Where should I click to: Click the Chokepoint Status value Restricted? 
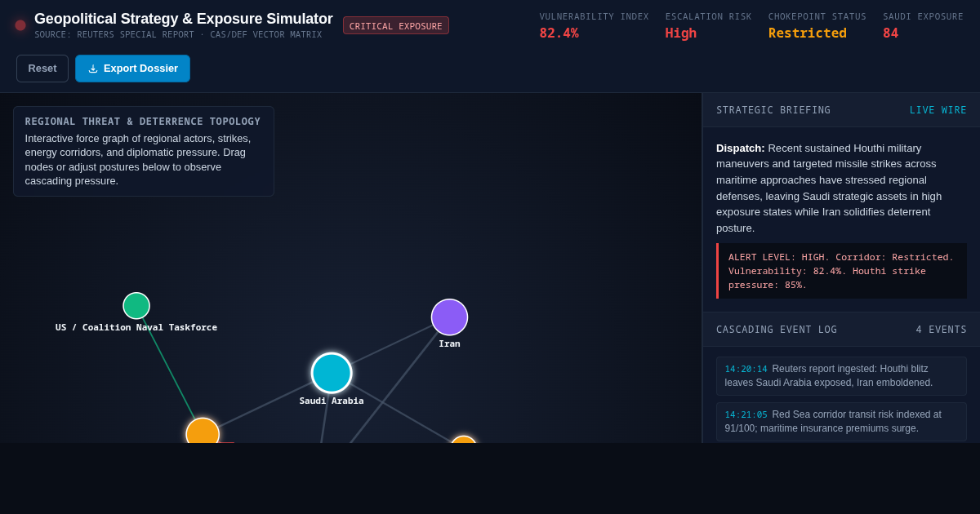coord(808,33)
